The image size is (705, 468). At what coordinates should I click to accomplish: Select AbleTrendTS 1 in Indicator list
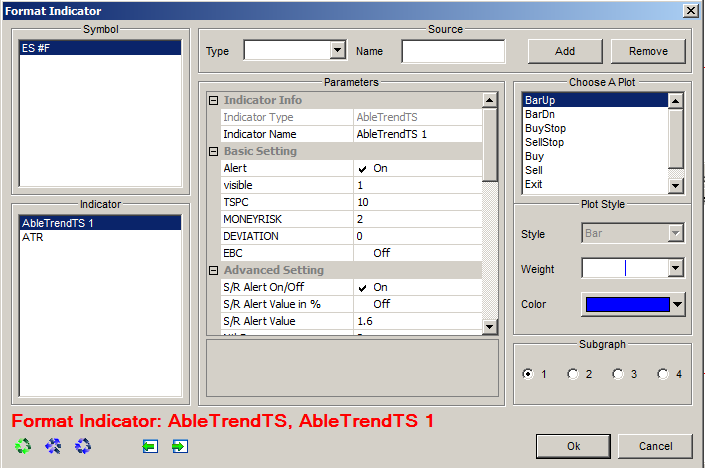click(100, 223)
